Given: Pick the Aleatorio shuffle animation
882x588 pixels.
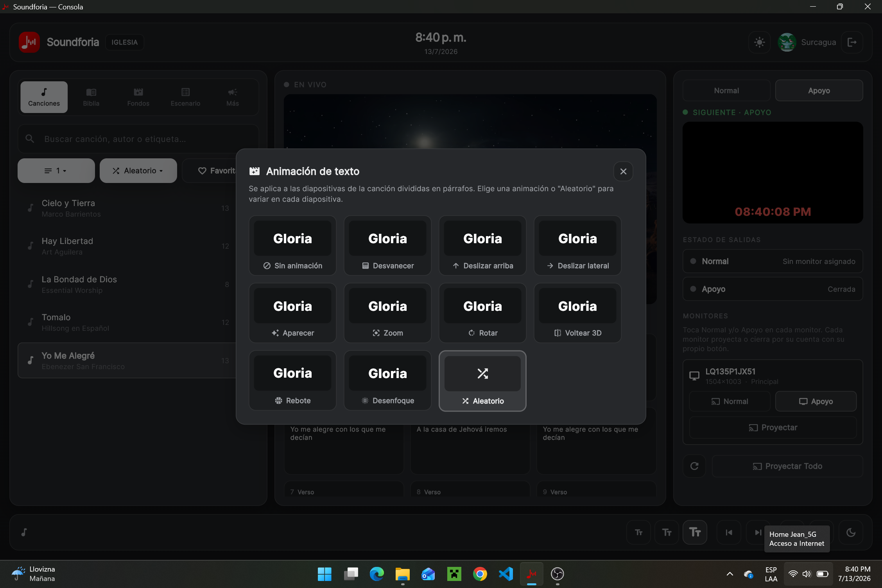Looking at the screenshot, I should 482,381.
